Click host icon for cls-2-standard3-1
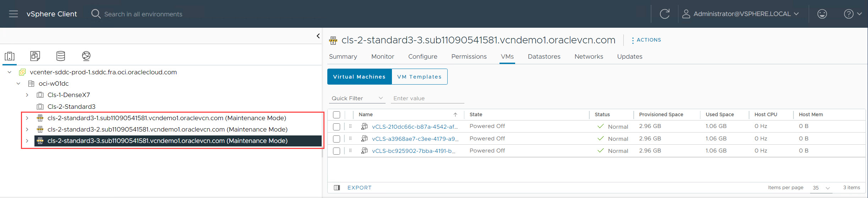868x198 pixels. click(40, 118)
